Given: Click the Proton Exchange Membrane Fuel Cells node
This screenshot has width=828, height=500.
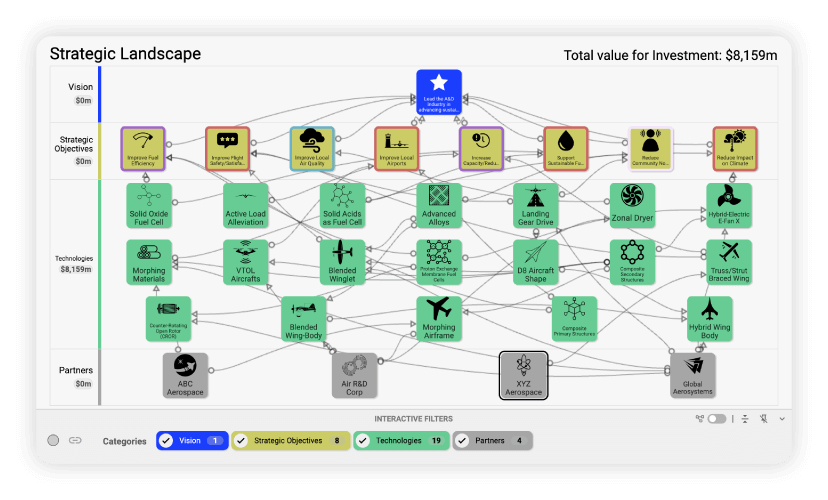Looking at the screenshot, I should pos(439,262).
